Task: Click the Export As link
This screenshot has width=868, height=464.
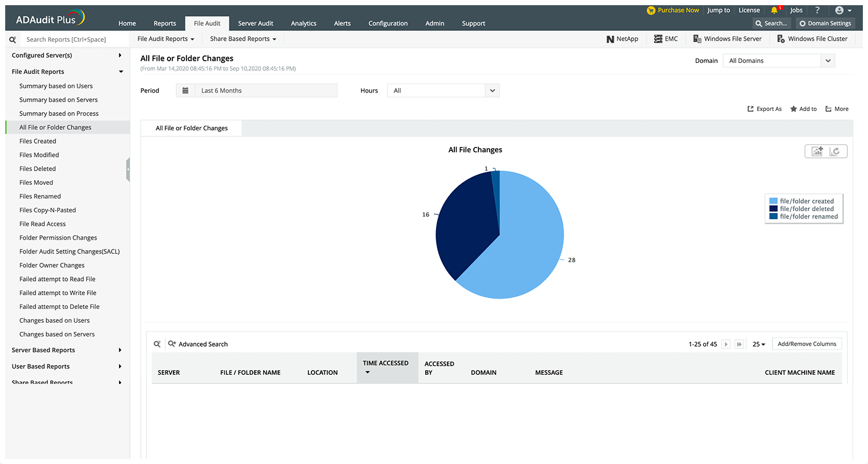Action: [764, 109]
